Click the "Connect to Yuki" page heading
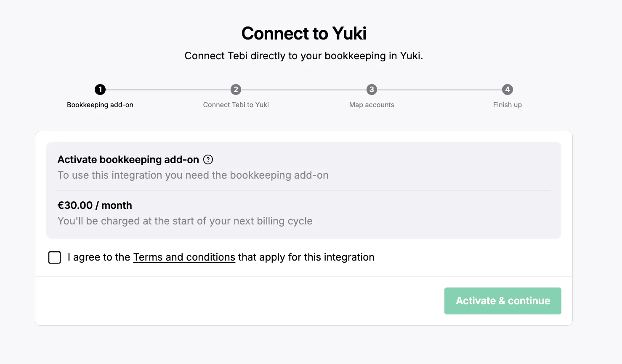 click(304, 34)
